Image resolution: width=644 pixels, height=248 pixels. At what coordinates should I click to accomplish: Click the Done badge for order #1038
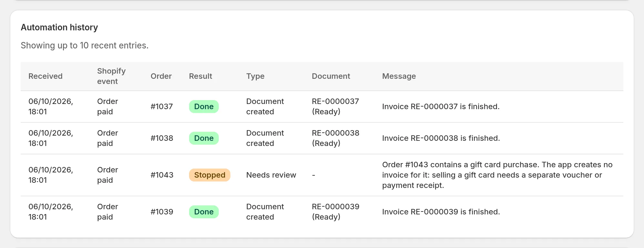click(204, 138)
